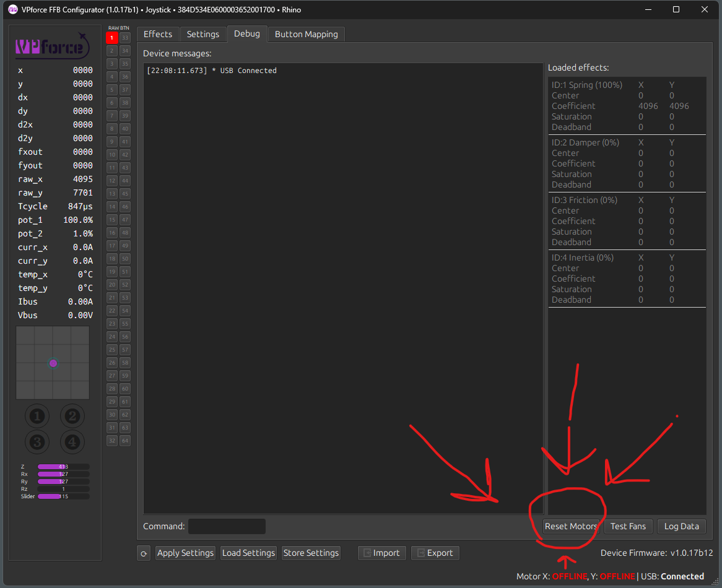Click the Test Fans button
The width and height of the screenshot is (722, 588).
pos(628,526)
